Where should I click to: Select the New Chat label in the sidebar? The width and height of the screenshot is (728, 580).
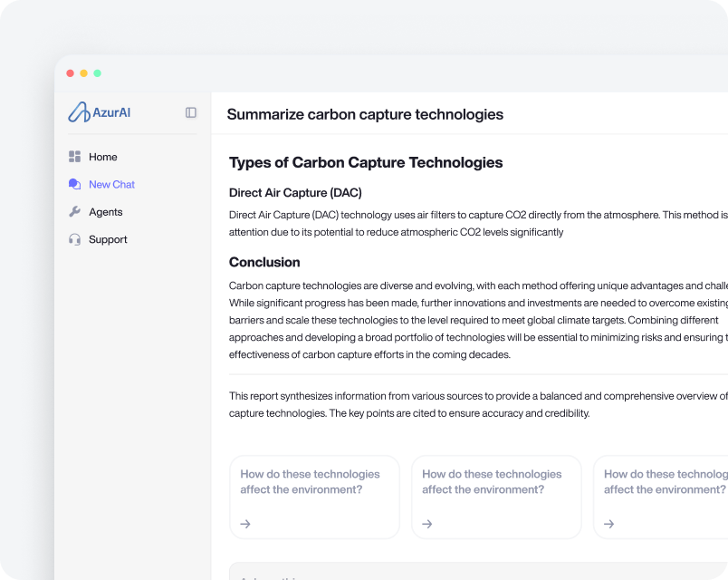(x=111, y=184)
